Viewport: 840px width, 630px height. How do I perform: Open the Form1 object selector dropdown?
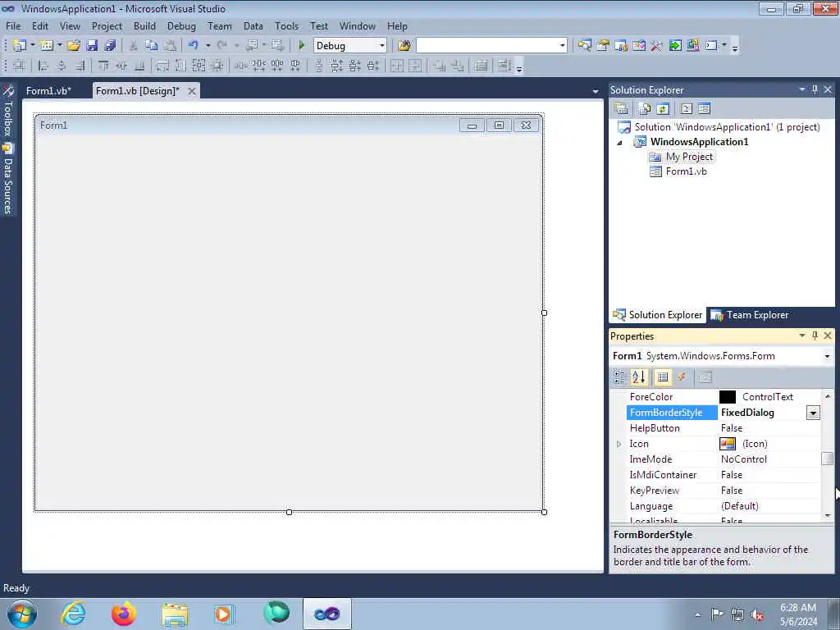click(827, 356)
